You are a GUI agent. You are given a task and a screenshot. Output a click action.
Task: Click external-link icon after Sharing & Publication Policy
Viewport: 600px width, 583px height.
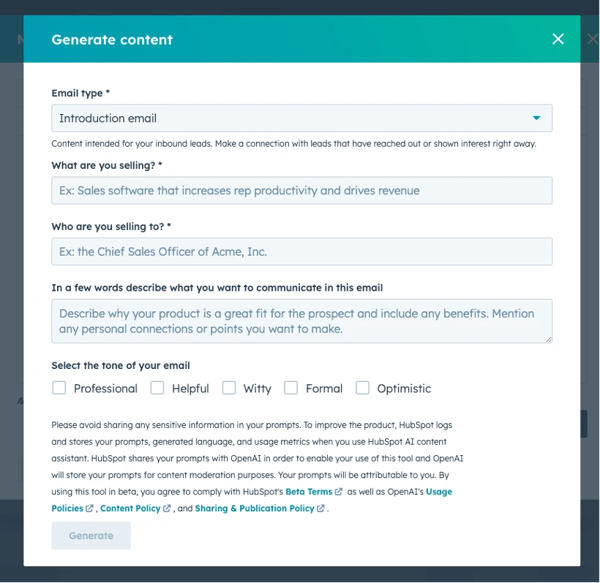tap(321, 508)
